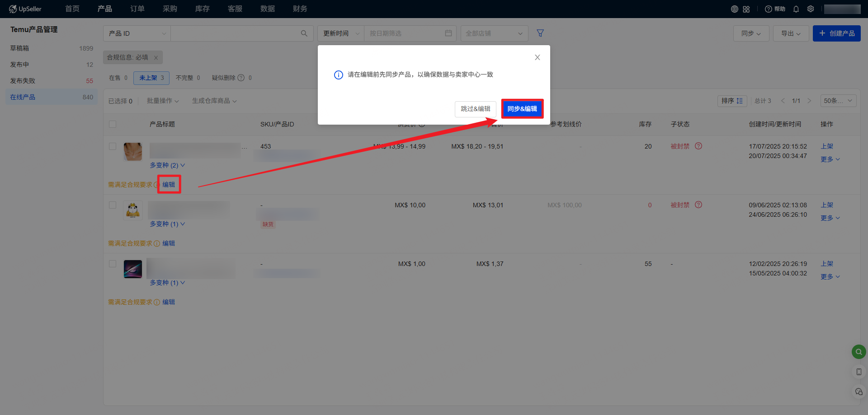868x415 pixels.
Task: Select the first product row checkbox
Action: coord(113,146)
